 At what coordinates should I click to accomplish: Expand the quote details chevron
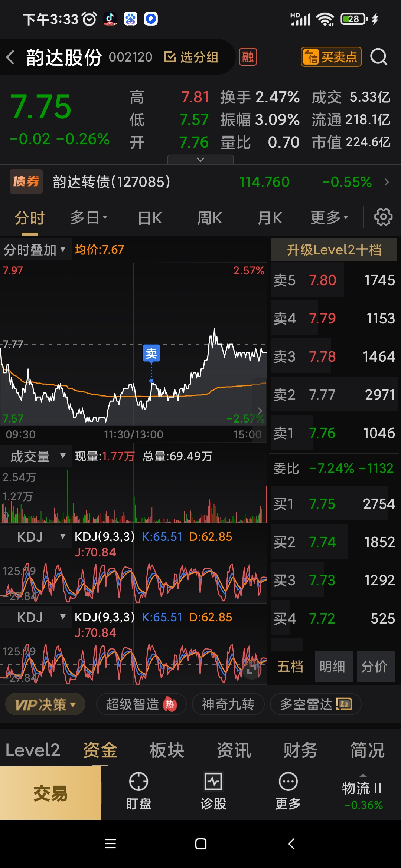(200, 160)
